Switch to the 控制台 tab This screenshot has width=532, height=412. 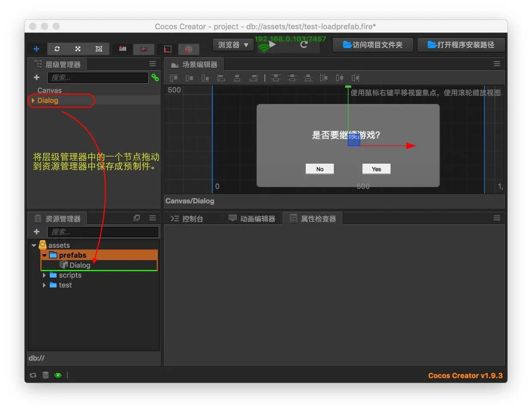click(x=187, y=219)
